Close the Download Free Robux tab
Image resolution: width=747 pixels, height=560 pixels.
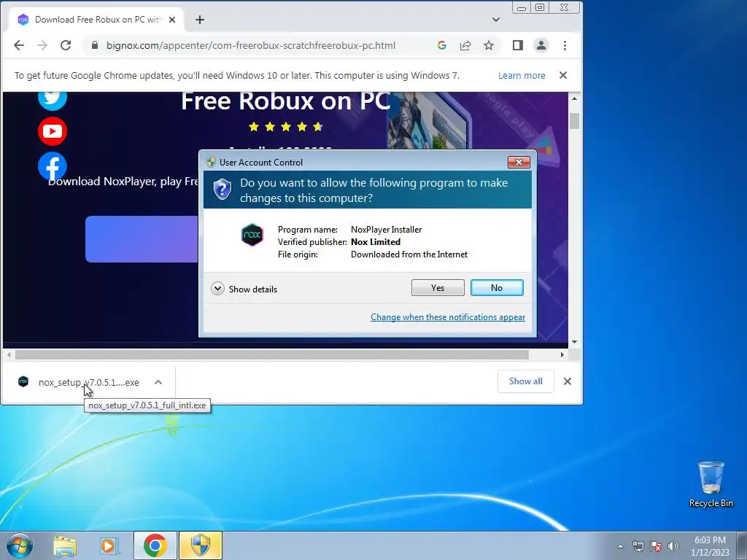coord(172,20)
